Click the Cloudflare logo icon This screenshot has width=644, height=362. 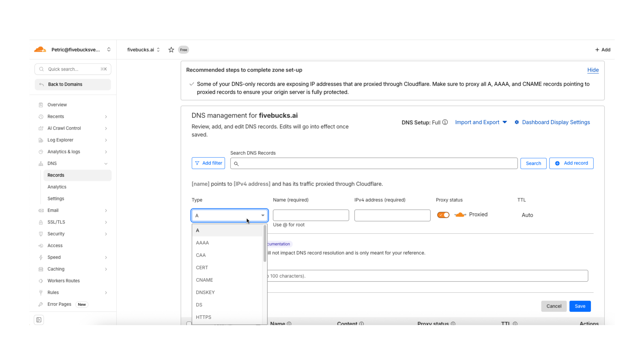[x=40, y=50]
